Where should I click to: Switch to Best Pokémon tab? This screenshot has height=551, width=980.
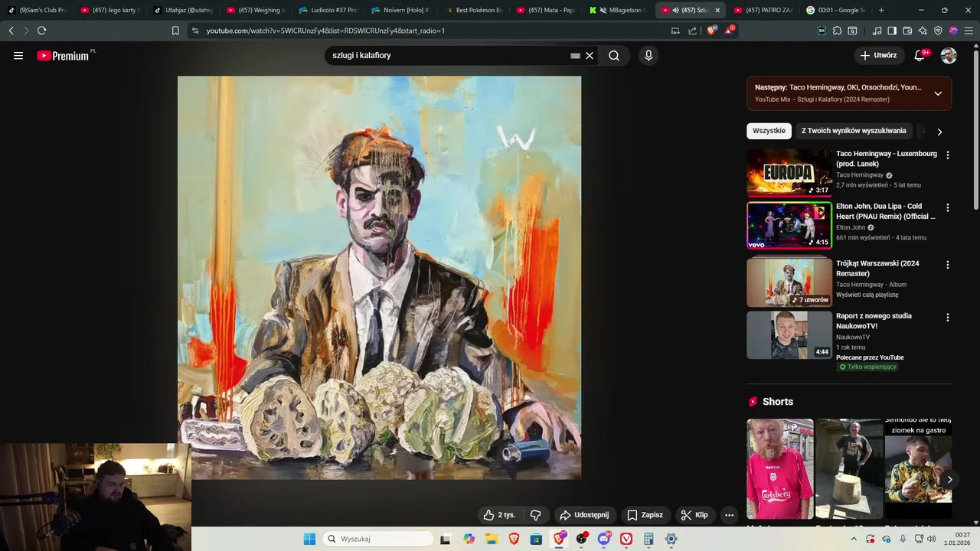pos(473,10)
